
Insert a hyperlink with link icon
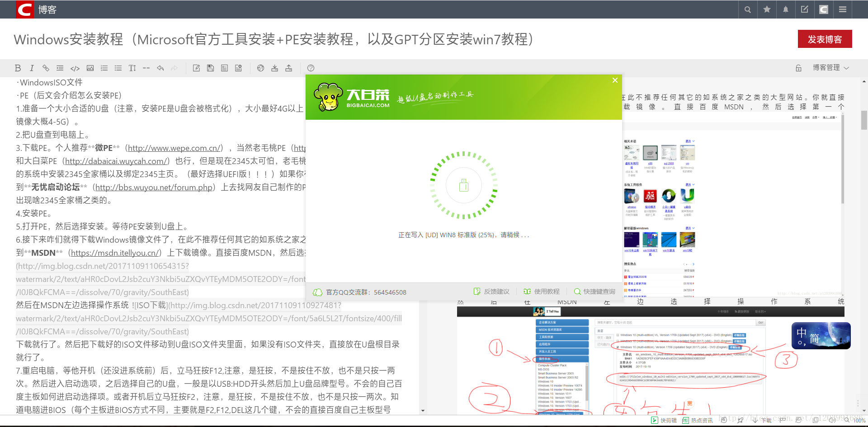click(x=46, y=68)
